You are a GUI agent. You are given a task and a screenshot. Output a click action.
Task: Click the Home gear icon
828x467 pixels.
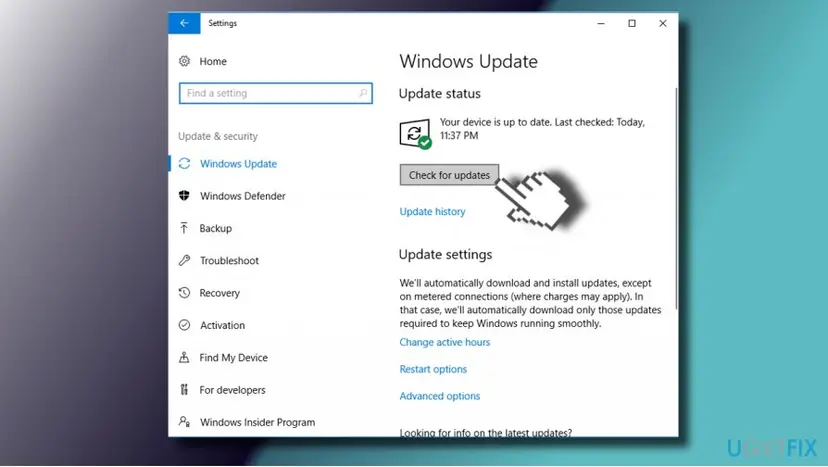pyautogui.click(x=184, y=61)
